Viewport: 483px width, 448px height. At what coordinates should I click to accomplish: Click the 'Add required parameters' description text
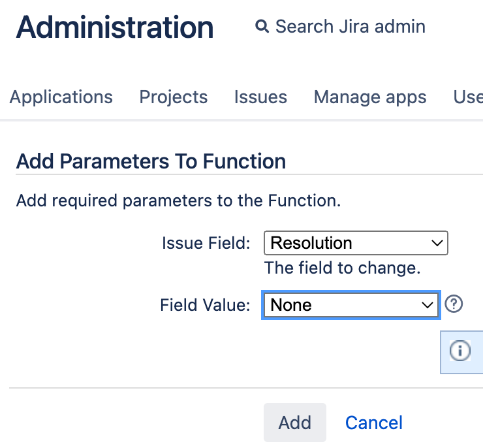tap(178, 200)
